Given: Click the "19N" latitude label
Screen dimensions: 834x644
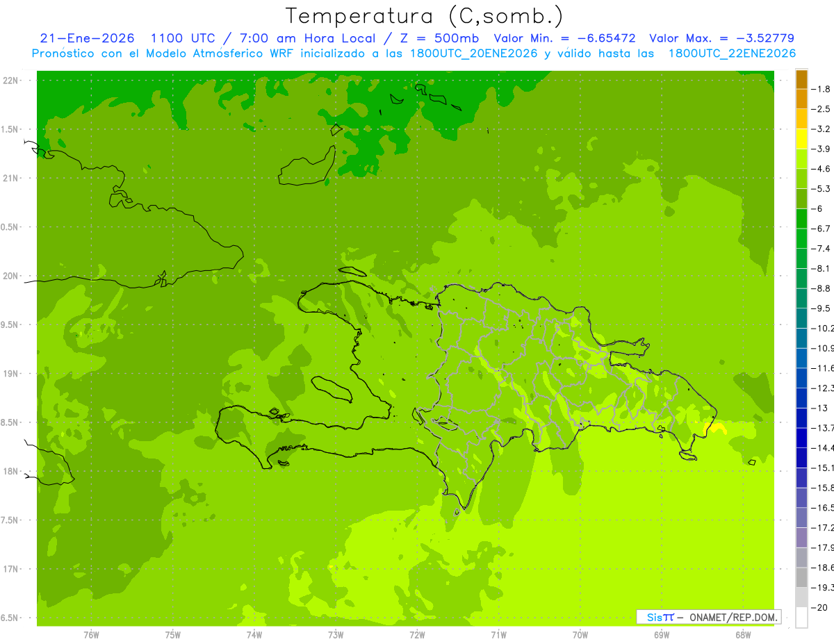Looking at the screenshot, I should coord(12,373).
